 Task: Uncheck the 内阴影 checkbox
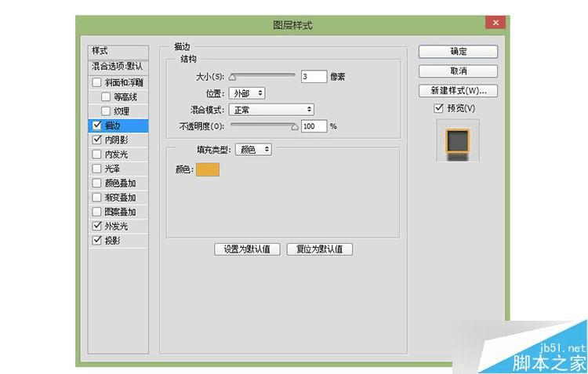(x=96, y=140)
